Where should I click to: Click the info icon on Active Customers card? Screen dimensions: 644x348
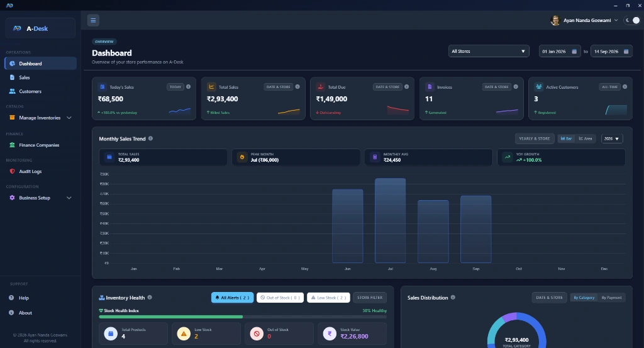pos(625,87)
